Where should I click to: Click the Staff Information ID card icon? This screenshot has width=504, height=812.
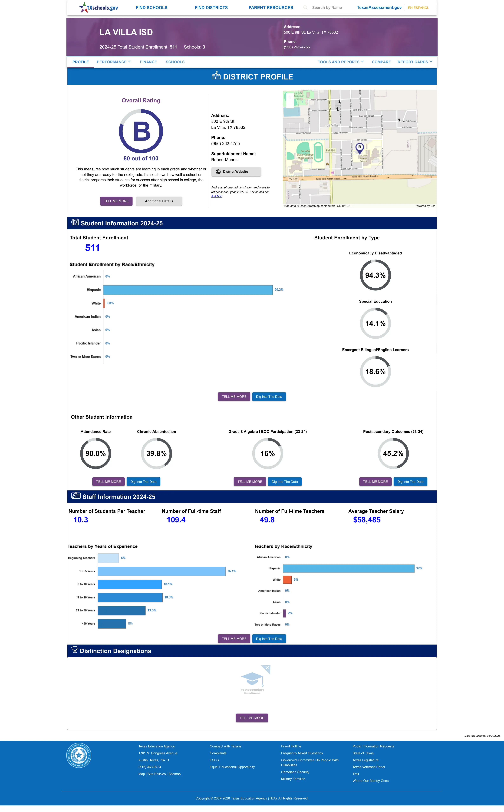click(x=76, y=495)
